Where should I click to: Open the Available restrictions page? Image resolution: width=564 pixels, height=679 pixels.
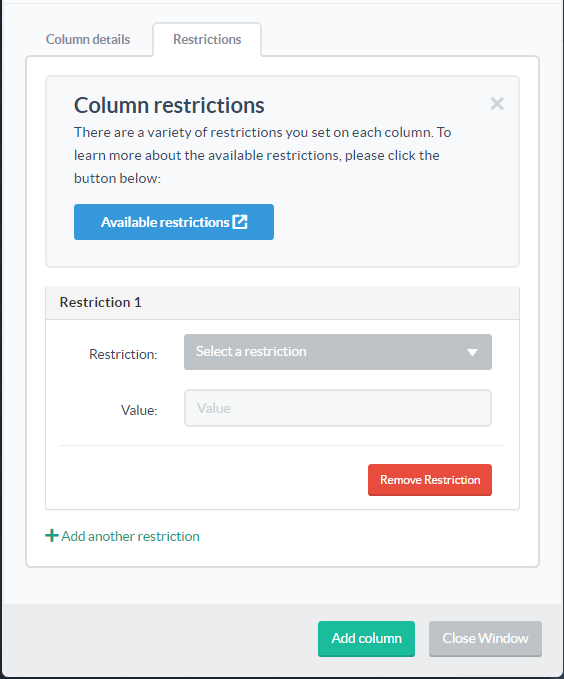click(174, 222)
